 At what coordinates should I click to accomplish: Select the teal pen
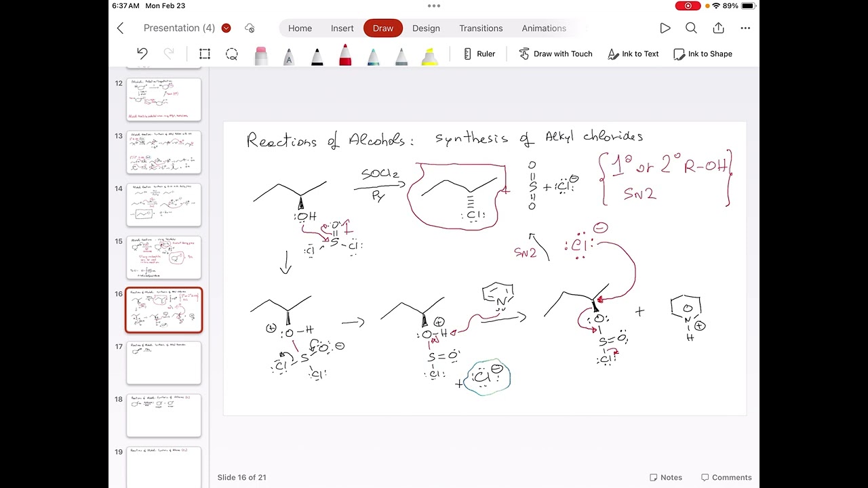point(373,56)
